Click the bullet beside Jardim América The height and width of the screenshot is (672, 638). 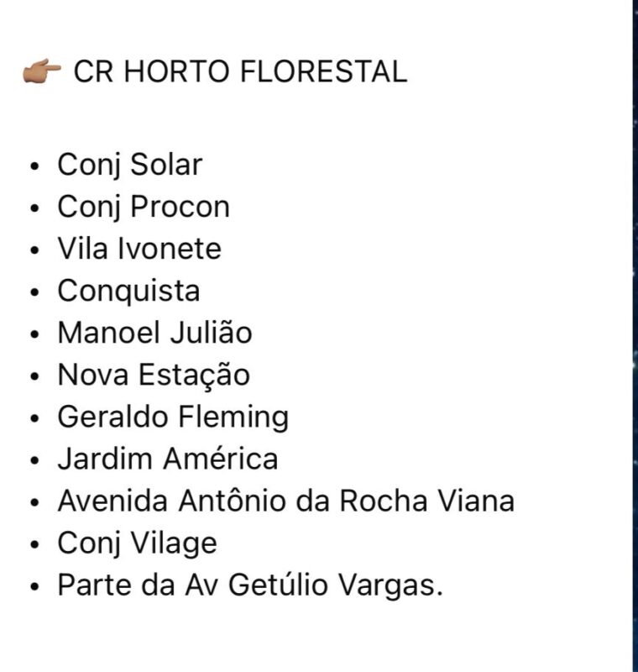pyautogui.click(x=34, y=459)
